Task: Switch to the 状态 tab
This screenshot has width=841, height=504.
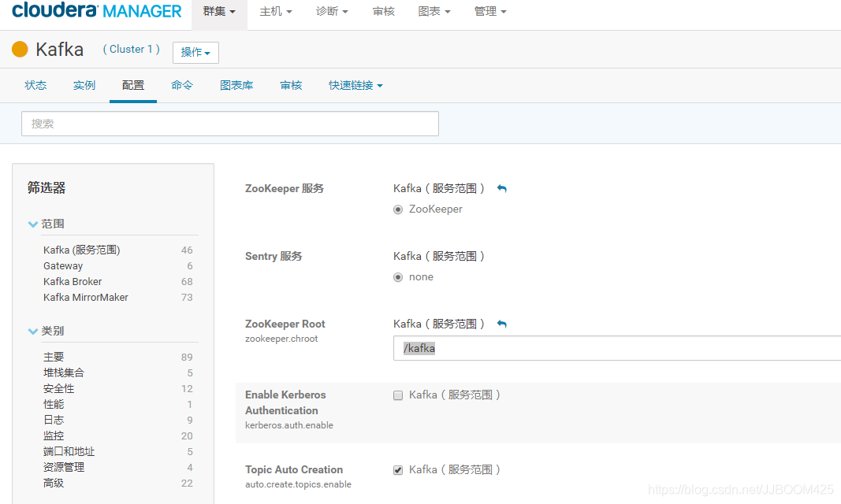Action: click(35, 85)
